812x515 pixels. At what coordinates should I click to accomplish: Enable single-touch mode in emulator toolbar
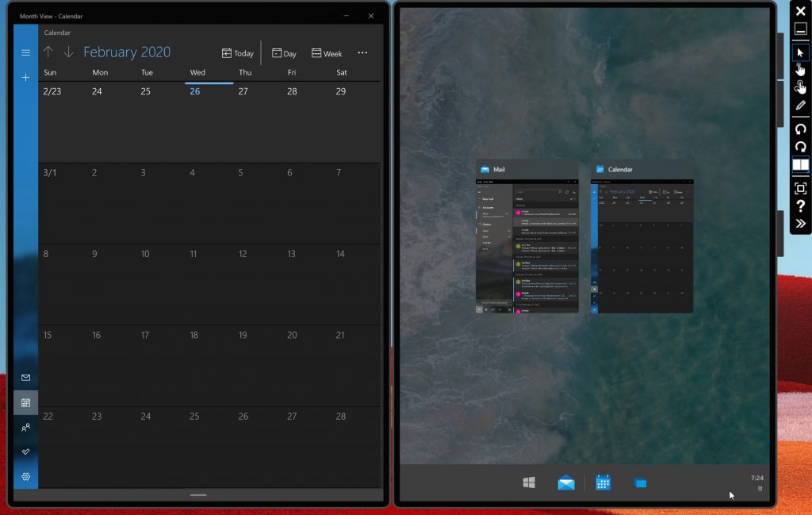click(800, 70)
